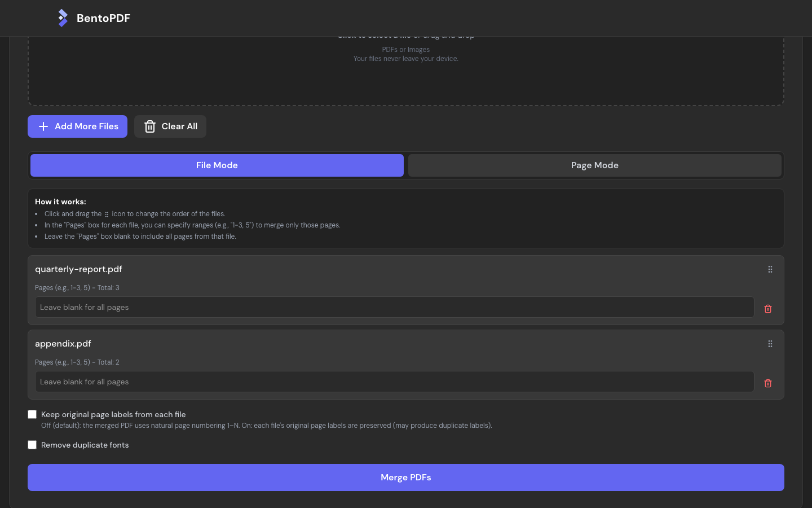Click the drag handle for appendix.pdf
Screen dimensions: 812x508
[x=770, y=344]
